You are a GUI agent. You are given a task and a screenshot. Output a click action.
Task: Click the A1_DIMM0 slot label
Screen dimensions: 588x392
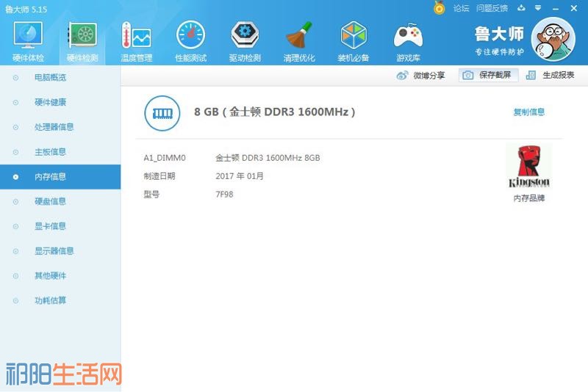164,158
